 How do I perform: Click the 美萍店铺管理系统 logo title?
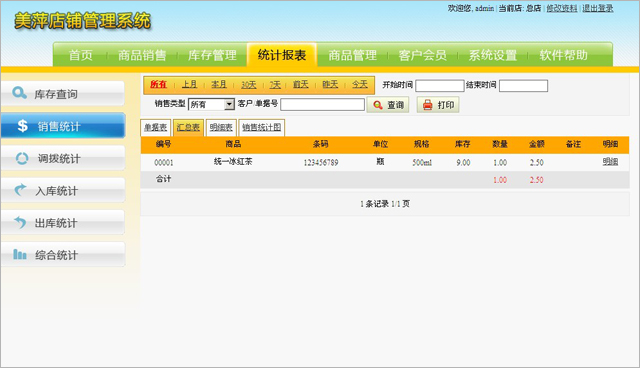click(x=82, y=21)
